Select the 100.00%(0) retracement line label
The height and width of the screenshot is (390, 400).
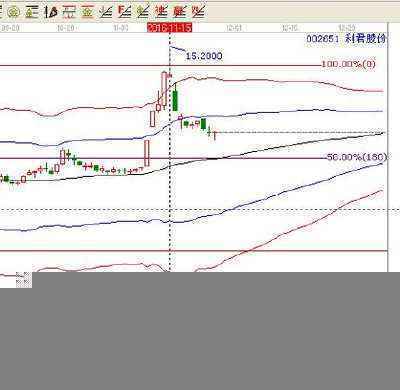coord(348,64)
